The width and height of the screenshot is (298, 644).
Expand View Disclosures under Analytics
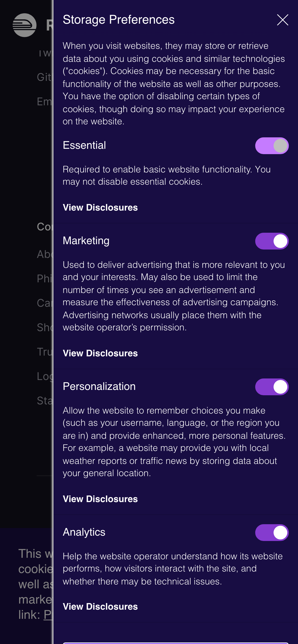pos(100,607)
